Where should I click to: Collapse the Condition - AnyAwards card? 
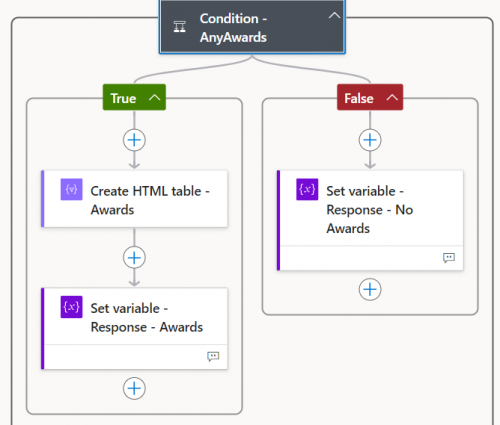point(334,15)
